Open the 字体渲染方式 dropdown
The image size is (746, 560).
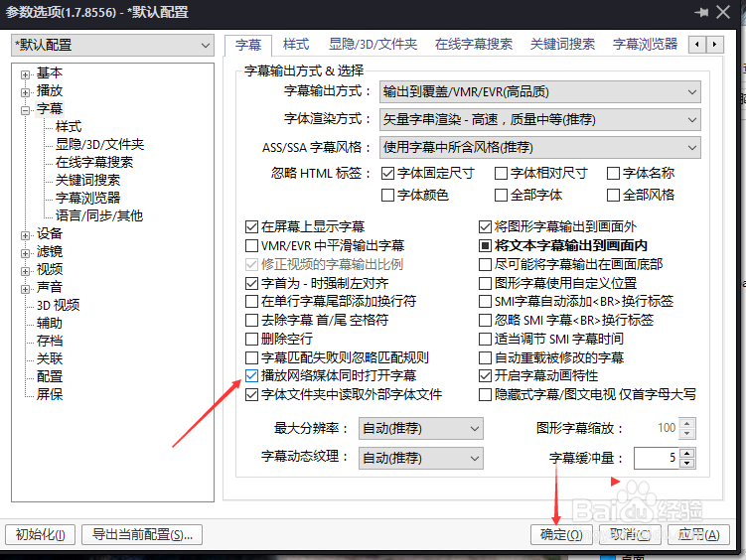click(540, 120)
